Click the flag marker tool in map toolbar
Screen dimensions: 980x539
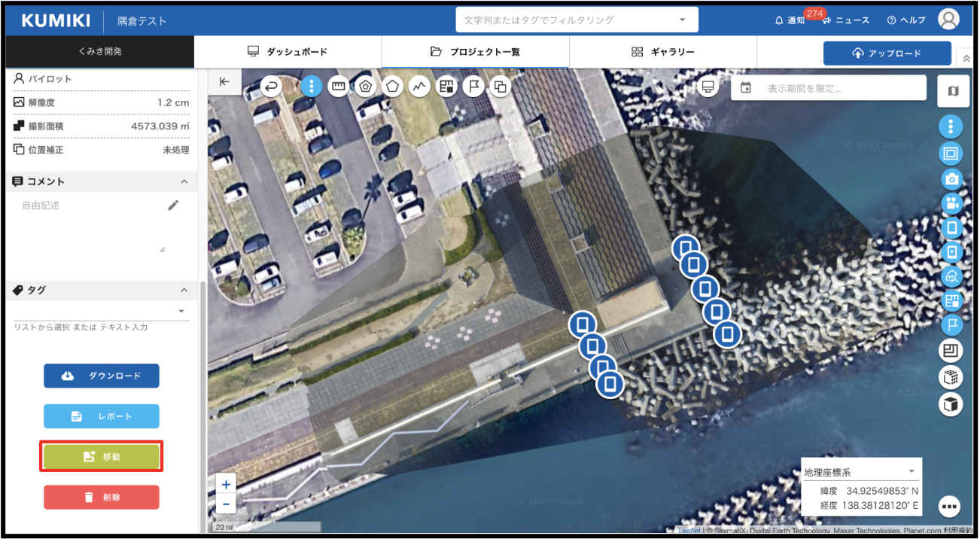tap(473, 87)
